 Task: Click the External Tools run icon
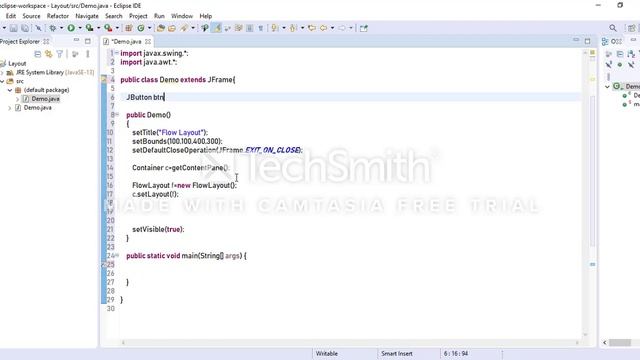click(108, 28)
